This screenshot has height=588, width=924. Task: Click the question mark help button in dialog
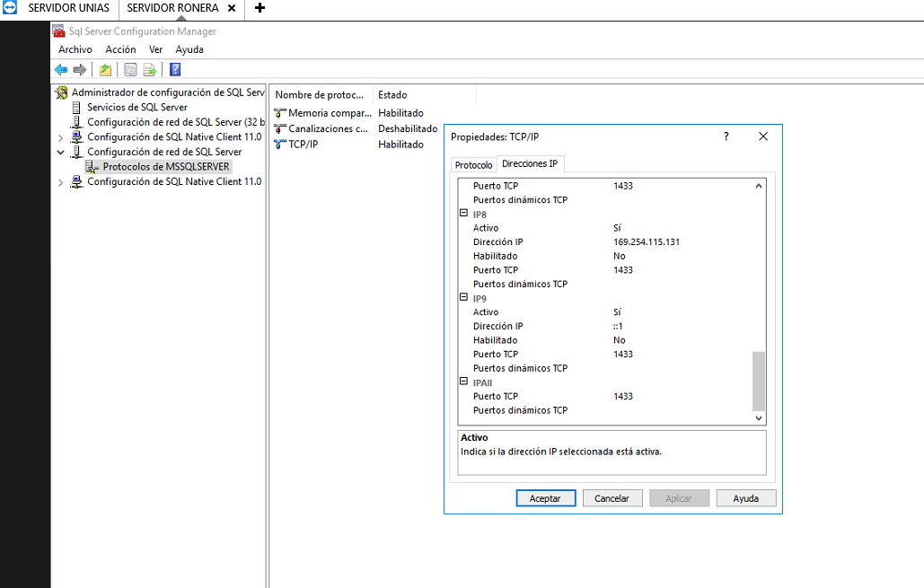coord(726,136)
